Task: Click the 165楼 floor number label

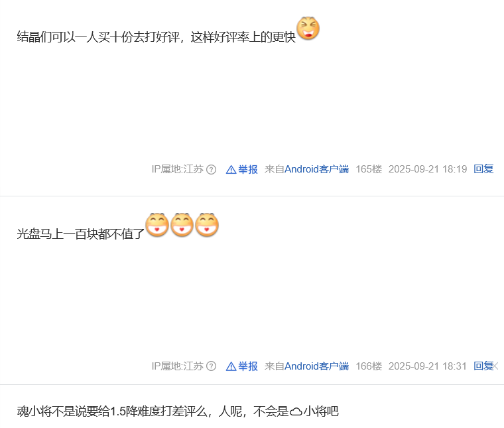Action: pos(369,169)
